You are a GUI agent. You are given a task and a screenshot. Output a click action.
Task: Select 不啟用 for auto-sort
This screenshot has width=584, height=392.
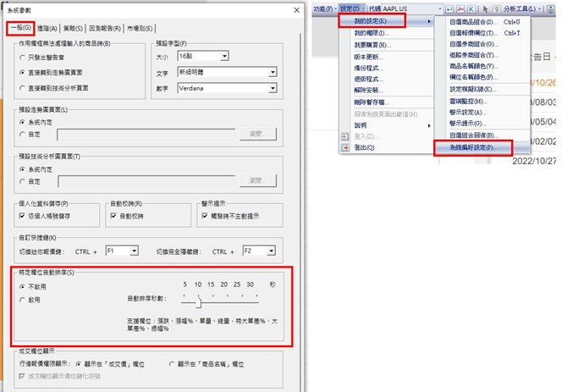(x=22, y=286)
